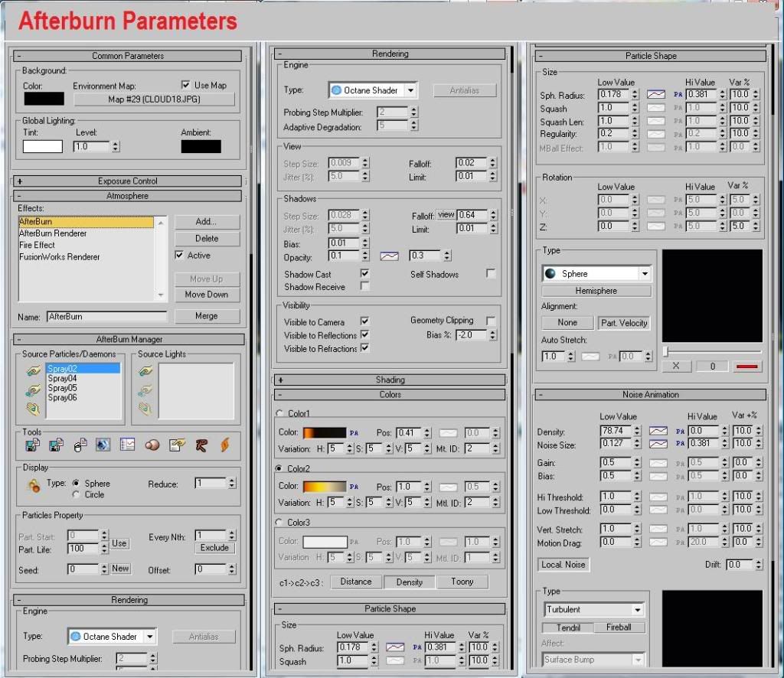Click the Pick Particles/Daemons hand icon
Image resolution: width=784 pixels, height=678 pixels.
[33, 371]
